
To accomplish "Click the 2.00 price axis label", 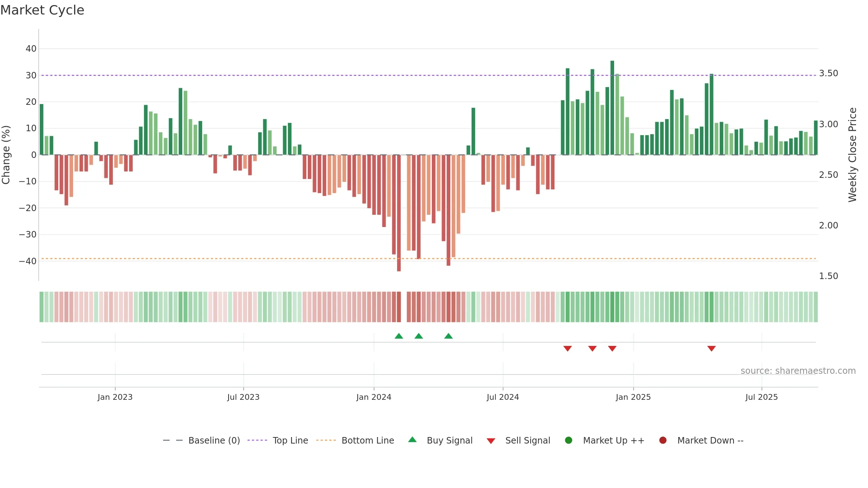I will pos(829,226).
